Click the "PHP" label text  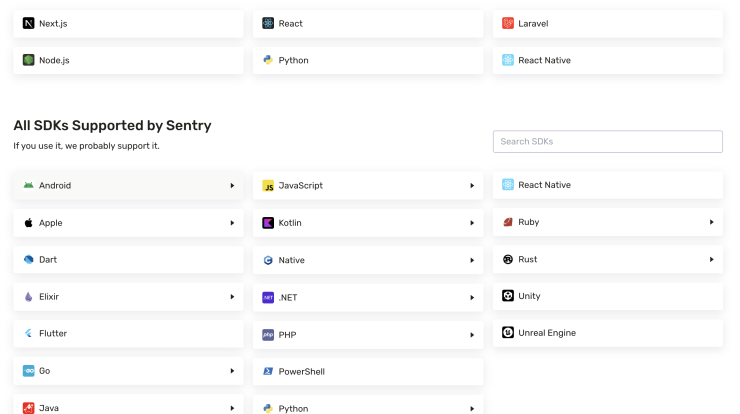287,335
